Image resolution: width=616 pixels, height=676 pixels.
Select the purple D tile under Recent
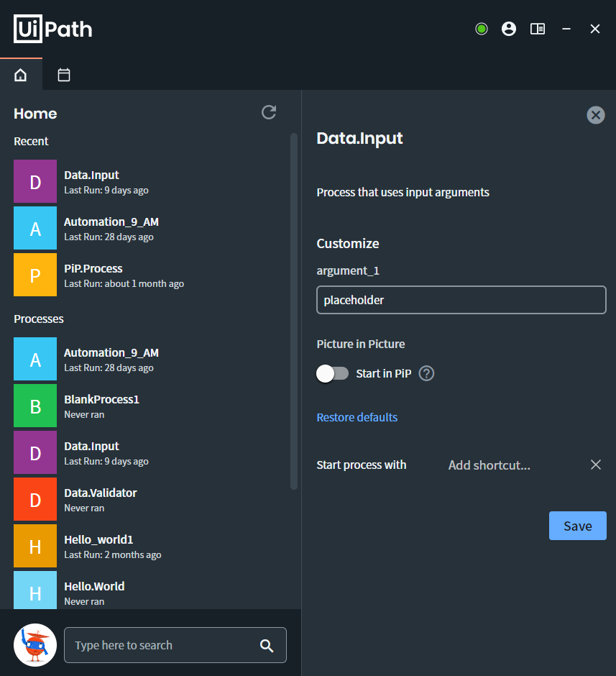tap(35, 181)
